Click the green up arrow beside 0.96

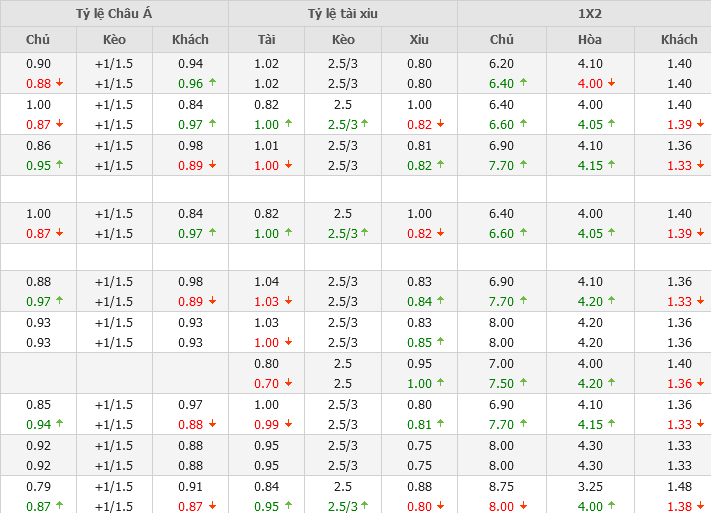coord(212,84)
